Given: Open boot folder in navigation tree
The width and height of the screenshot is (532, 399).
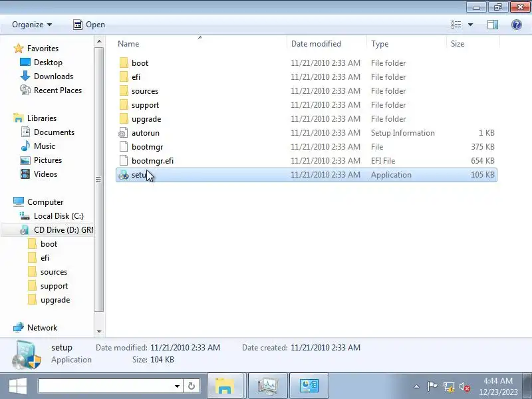Looking at the screenshot, I should tap(43, 243).
